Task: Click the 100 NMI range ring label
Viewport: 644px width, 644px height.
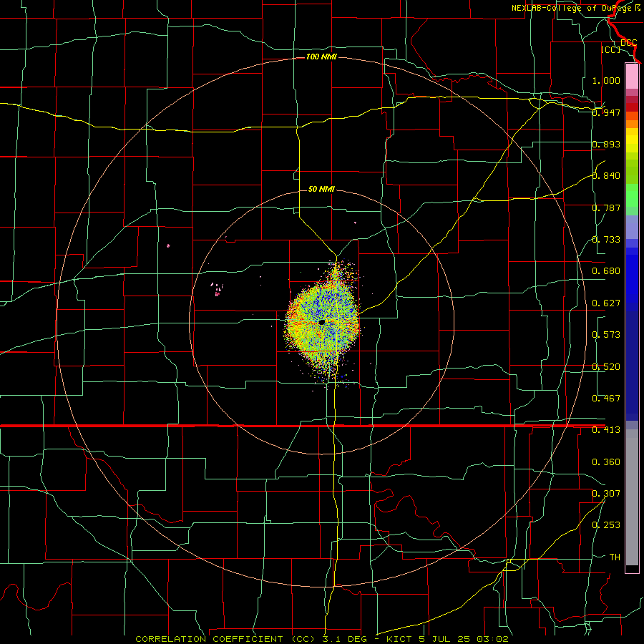Action: 321,57
